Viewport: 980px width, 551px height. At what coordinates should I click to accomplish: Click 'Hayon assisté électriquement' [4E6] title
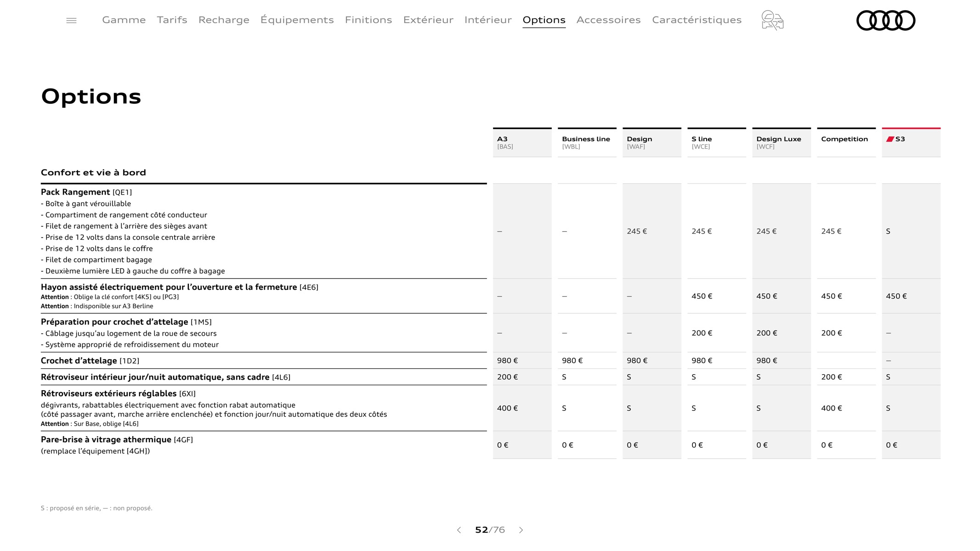(x=180, y=287)
